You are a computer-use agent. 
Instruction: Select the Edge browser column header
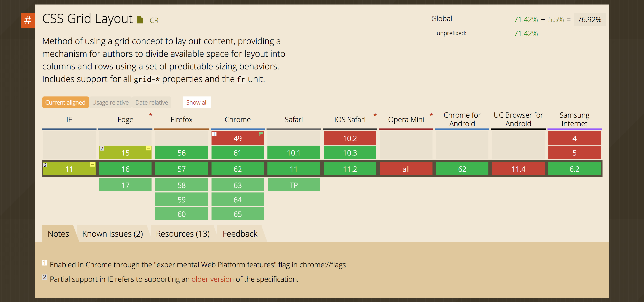pyautogui.click(x=125, y=120)
